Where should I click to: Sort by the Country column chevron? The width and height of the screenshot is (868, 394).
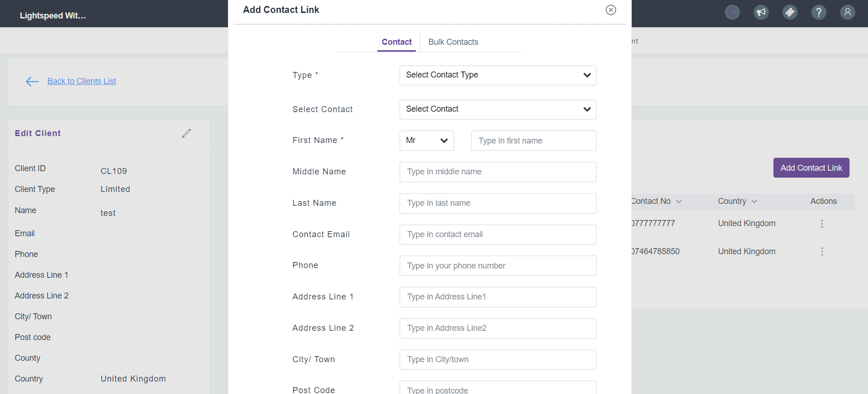coord(754,202)
